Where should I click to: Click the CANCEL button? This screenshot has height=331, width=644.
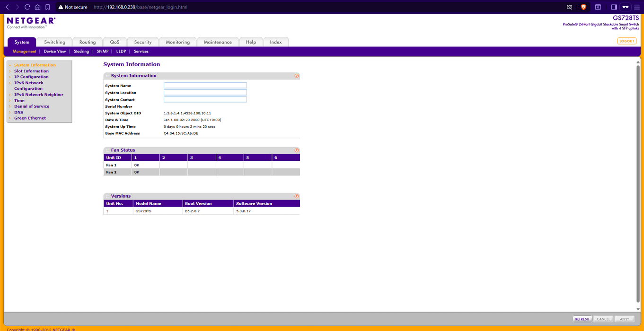click(x=603, y=319)
